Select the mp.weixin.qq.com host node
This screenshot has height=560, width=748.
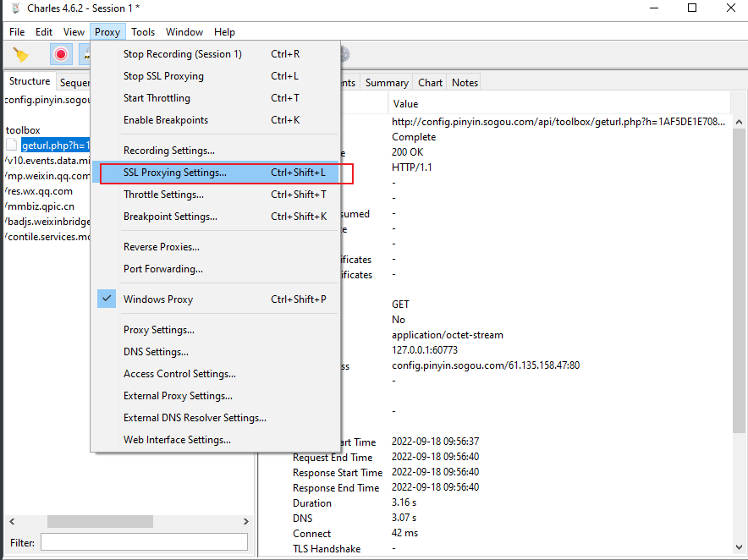pyautogui.click(x=48, y=176)
